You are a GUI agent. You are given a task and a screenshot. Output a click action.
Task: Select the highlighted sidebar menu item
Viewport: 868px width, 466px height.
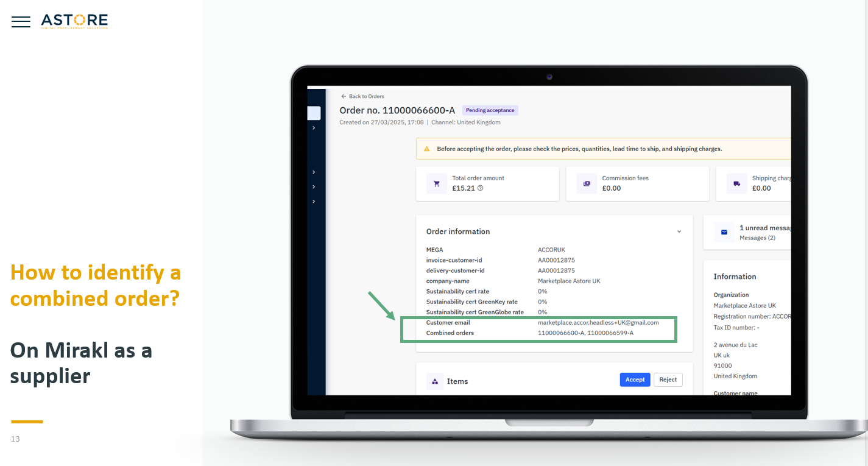[x=314, y=113]
